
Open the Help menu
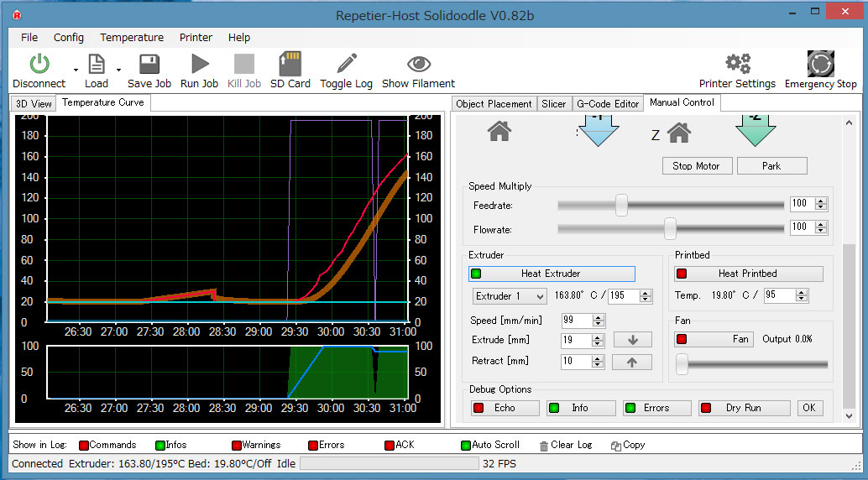(x=239, y=38)
